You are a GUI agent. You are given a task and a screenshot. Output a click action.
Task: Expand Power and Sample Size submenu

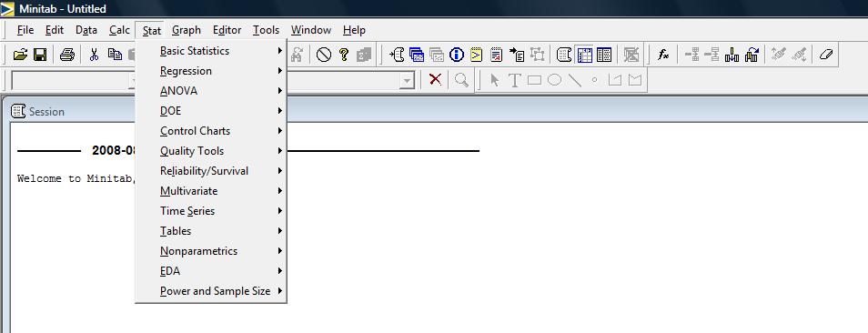pyautogui.click(x=211, y=291)
